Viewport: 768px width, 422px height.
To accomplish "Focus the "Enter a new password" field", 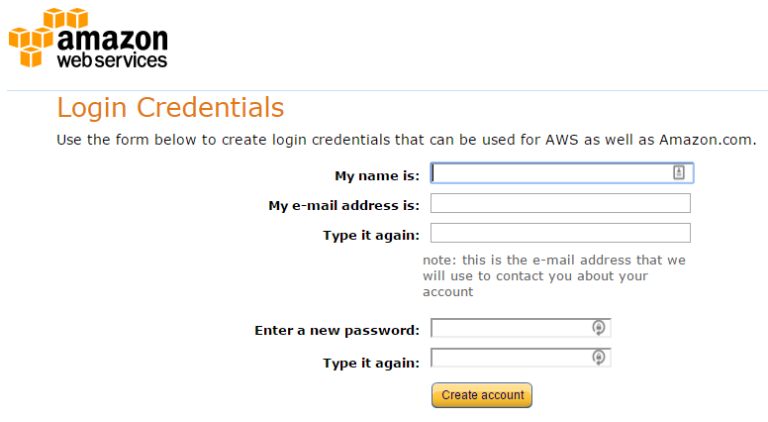I will pos(510,328).
